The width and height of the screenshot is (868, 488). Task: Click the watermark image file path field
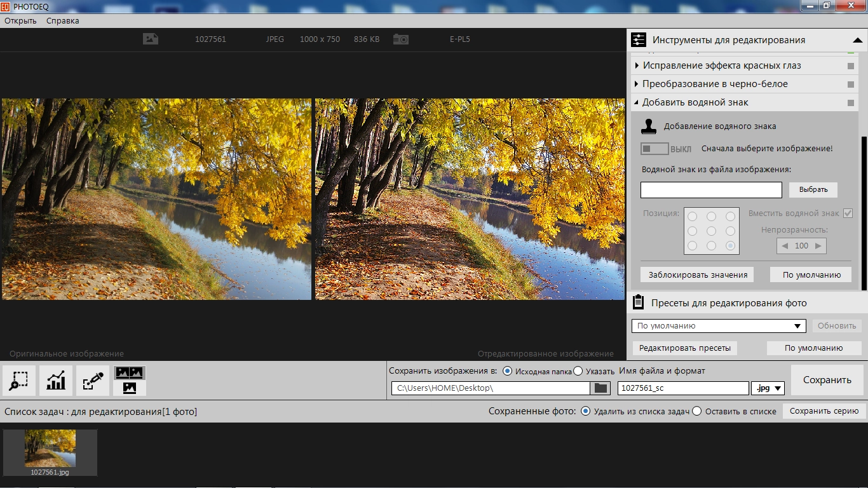pyautogui.click(x=711, y=189)
